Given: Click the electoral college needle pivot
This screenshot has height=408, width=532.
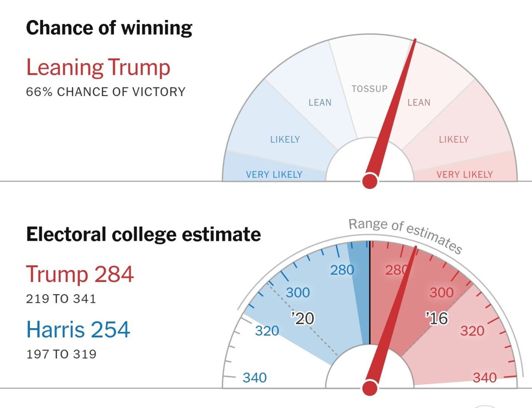Looking at the screenshot, I should point(370,388).
